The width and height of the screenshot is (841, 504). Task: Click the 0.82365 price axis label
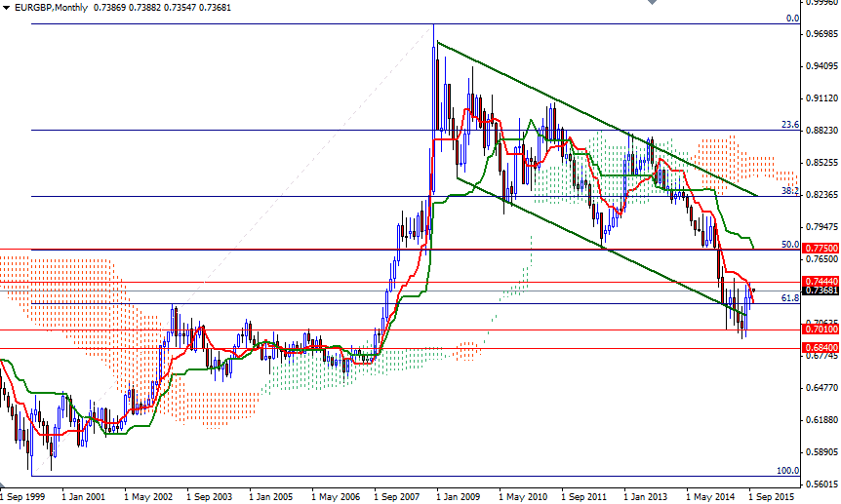click(822, 195)
